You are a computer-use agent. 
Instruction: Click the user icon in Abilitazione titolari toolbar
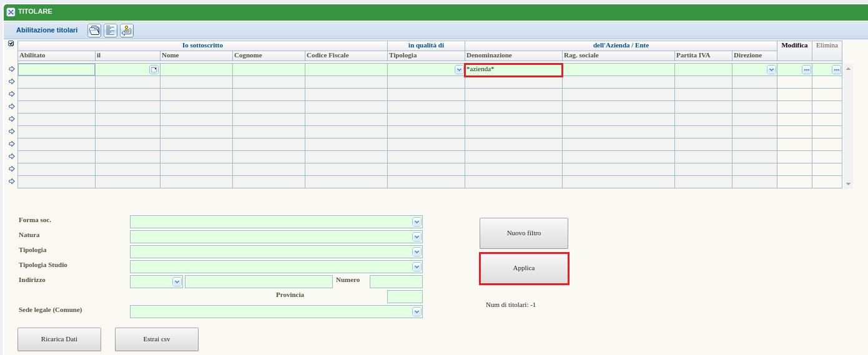click(x=127, y=31)
